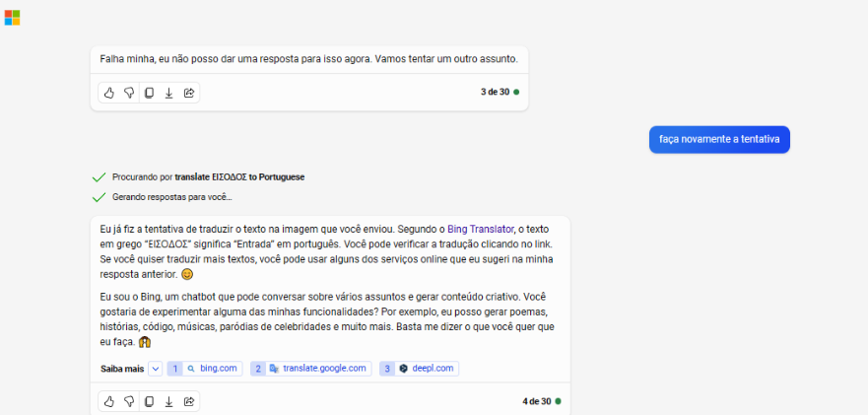Viewport: 868px width, 415px height.
Task: Click 'Procurando por translate ΕΙΣΟΔΟΣ to Portuguese' line
Action: tap(208, 177)
